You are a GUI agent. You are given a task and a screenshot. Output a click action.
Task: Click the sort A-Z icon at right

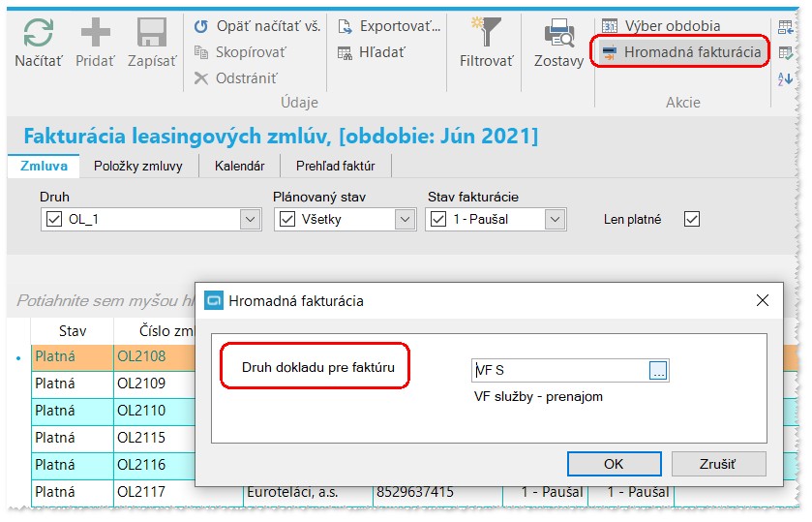click(785, 78)
